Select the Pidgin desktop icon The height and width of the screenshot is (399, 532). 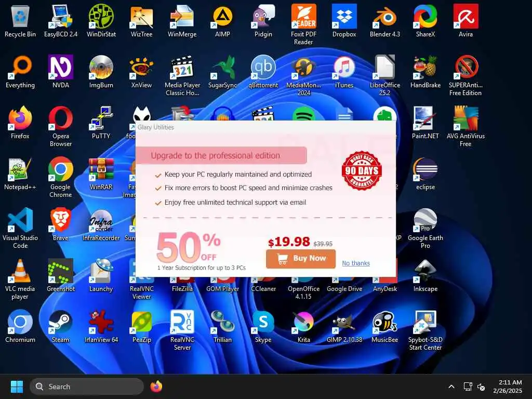click(x=263, y=21)
